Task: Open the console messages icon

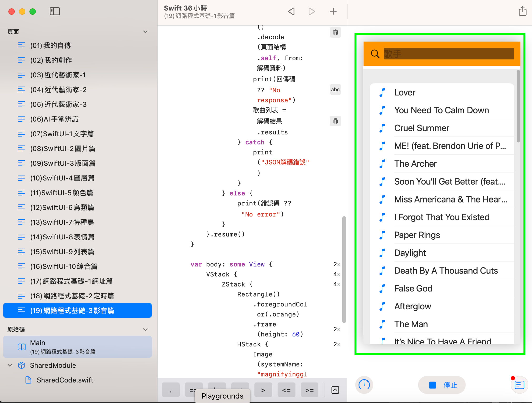Action: (x=519, y=385)
